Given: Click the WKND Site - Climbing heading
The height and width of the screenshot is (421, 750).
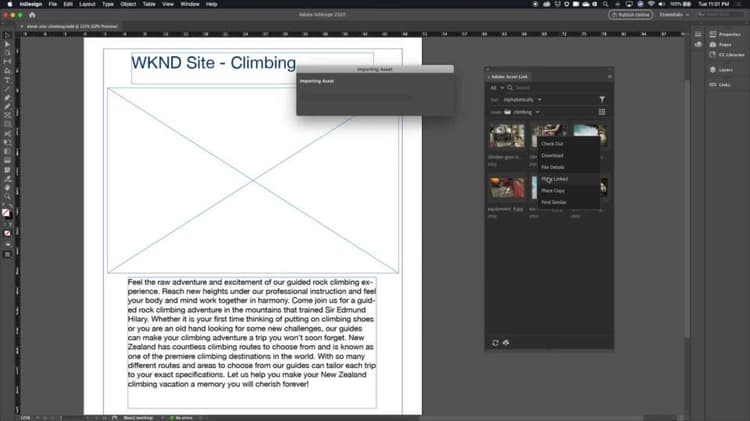Looking at the screenshot, I should pos(213,63).
